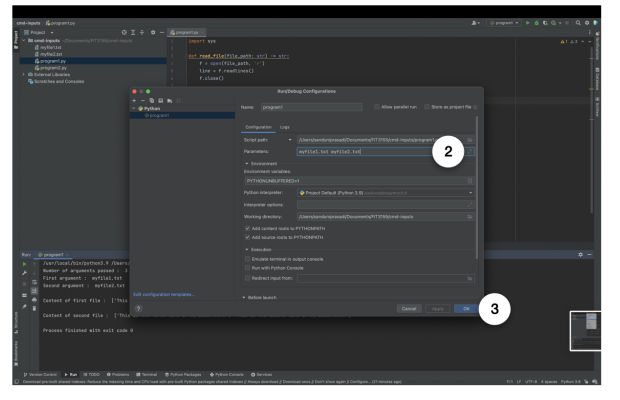Open the Script path type dropdown
The image size is (620, 400).
point(290,140)
